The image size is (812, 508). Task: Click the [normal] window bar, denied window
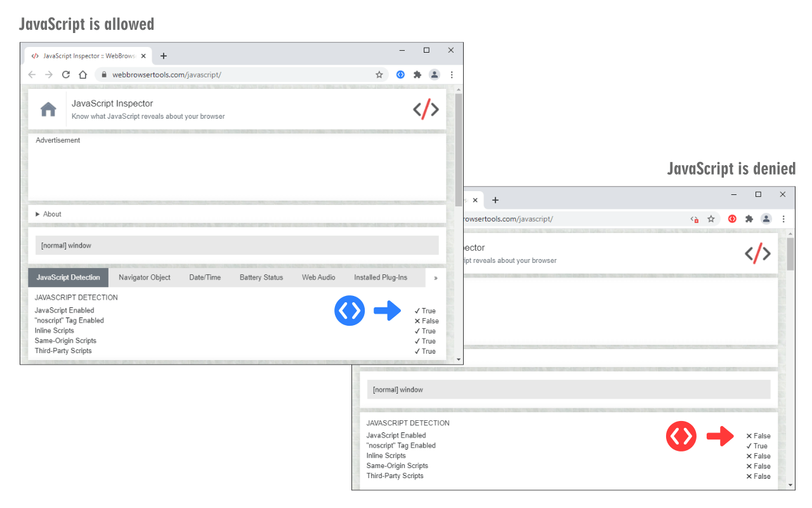point(568,389)
